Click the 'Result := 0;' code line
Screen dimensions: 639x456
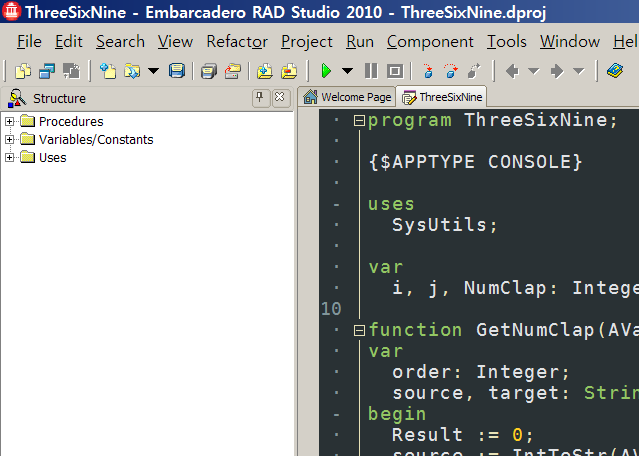[463, 435]
